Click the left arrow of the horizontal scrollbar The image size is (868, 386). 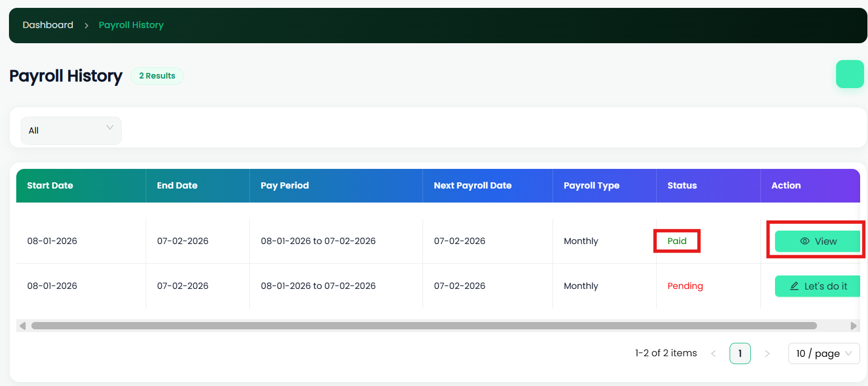tap(22, 325)
